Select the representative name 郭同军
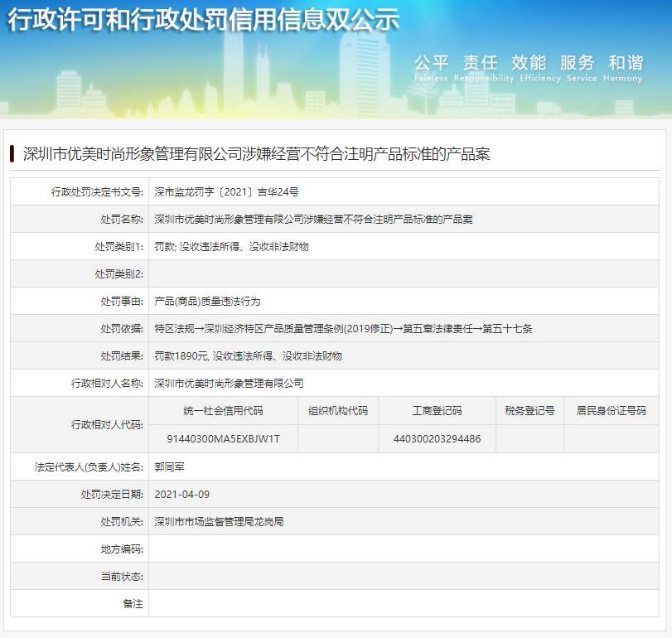The image size is (672, 638). pyautogui.click(x=169, y=466)
